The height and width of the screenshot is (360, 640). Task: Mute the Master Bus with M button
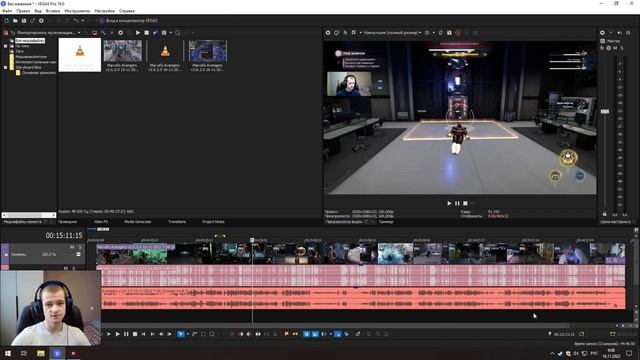tap(615, 48)
